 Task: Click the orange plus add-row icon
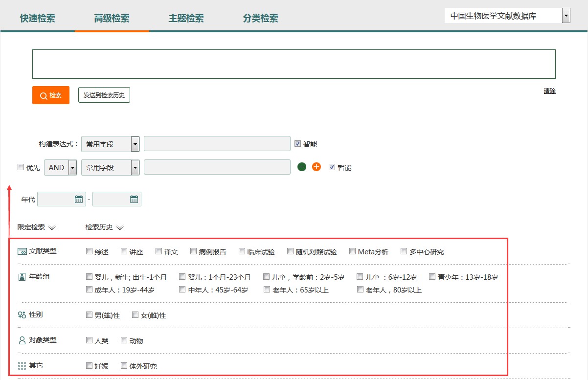(x=317, y=167)
